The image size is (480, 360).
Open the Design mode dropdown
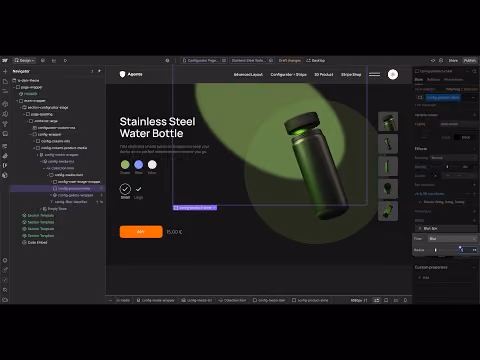click(x=24, y=60)
